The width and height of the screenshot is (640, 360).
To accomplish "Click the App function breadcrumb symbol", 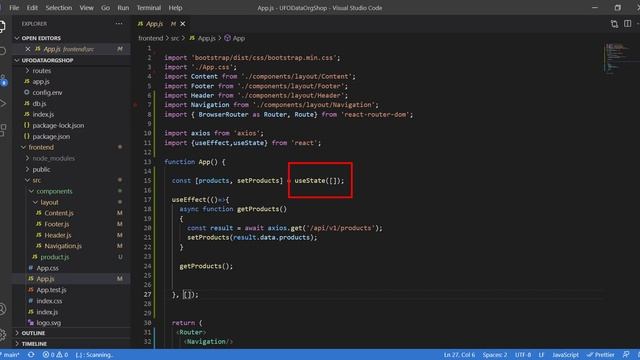I will (x=235, y=38).
